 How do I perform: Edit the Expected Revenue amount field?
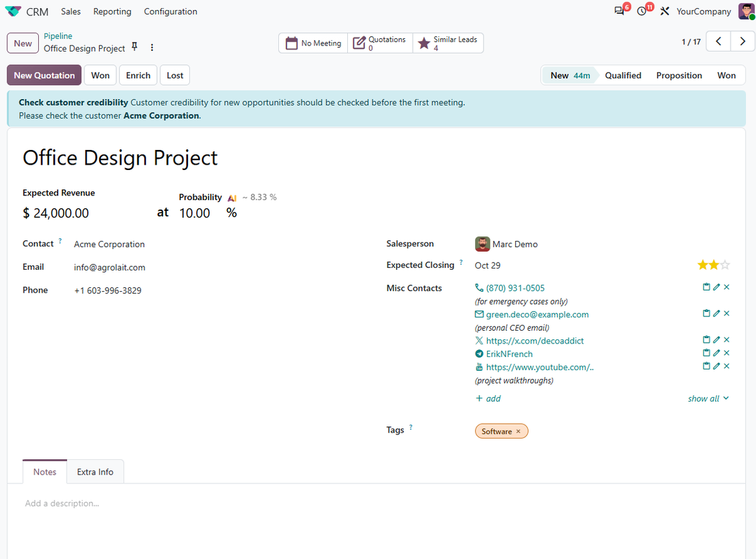(x=61, y=213)
